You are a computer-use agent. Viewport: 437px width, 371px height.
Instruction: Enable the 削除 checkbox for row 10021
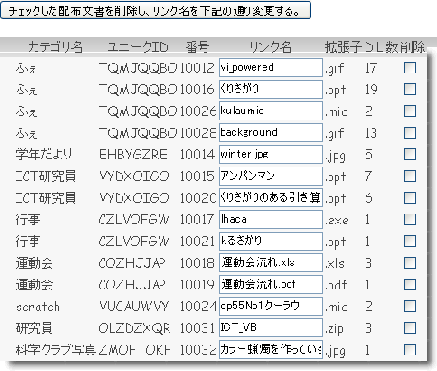(x=410, y=241)
